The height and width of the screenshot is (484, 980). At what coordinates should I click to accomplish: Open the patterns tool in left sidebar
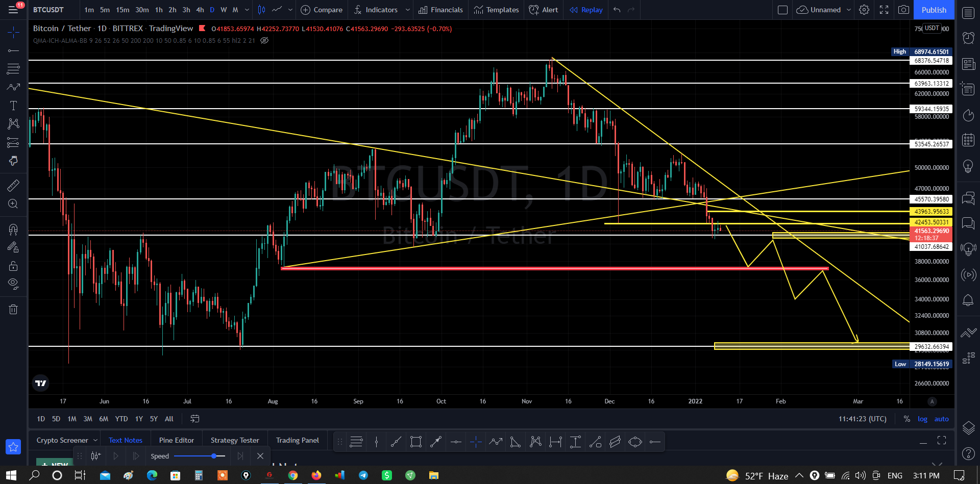13,123
